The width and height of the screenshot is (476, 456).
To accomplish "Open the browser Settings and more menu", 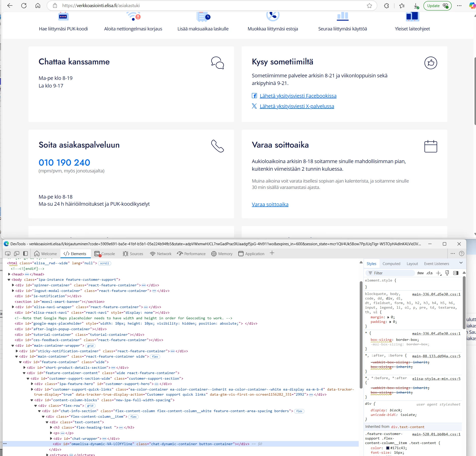I will click(x=459, y=6).
